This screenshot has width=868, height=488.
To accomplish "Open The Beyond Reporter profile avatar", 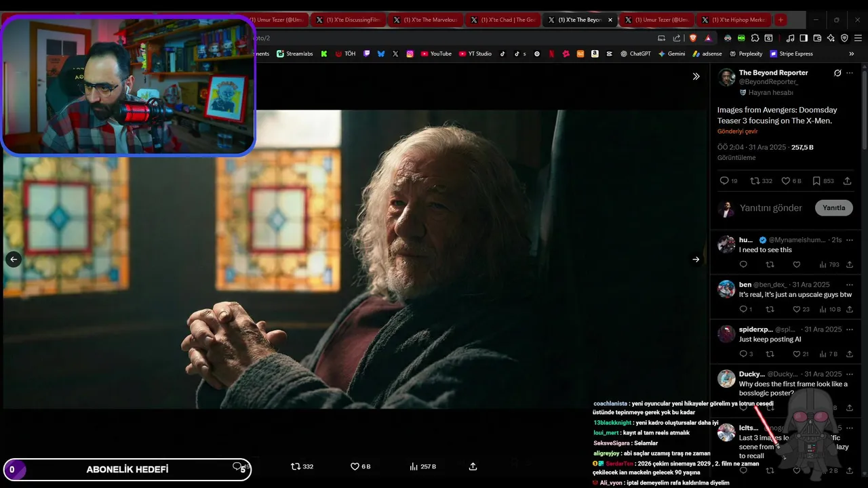I will tap(726, 77).
